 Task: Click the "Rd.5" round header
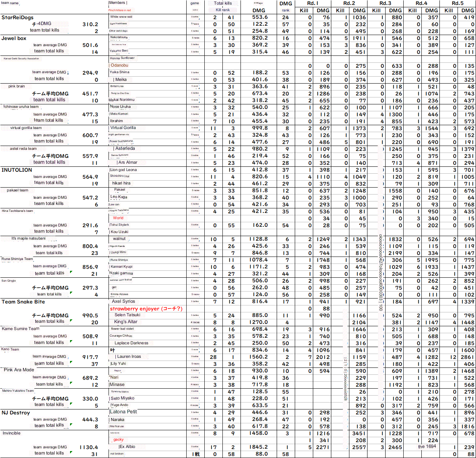(458, 3)
